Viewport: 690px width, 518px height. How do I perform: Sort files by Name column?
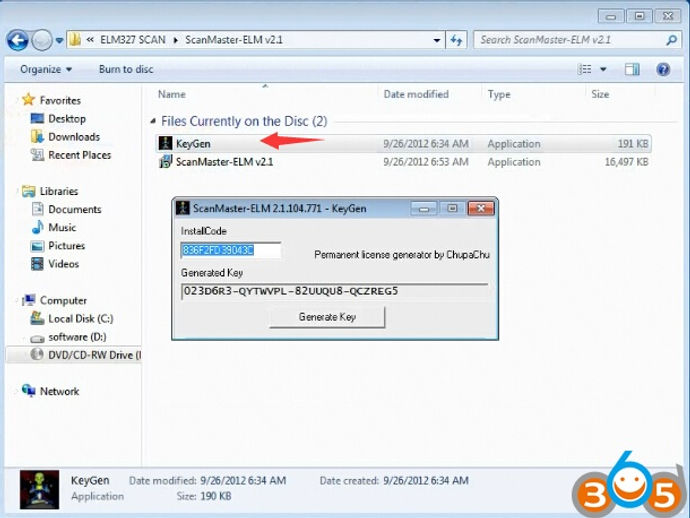(172, 94)
